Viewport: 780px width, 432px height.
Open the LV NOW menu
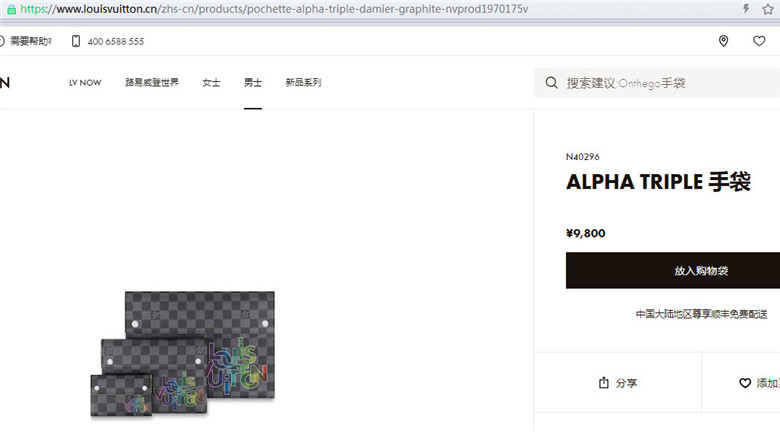pyautogui.click(x=85, y=83)
